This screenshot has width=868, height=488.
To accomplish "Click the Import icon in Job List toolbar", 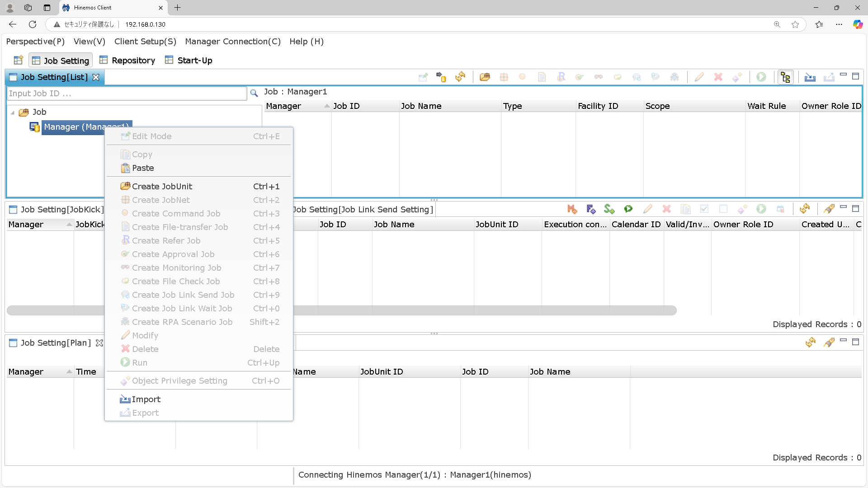I will (x=810, y=77).
